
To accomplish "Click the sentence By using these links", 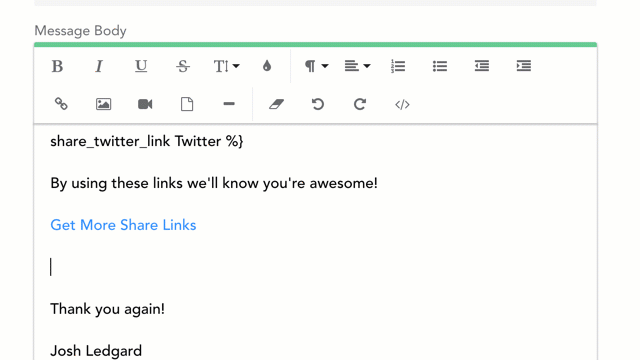I will [x=214, y=183].
